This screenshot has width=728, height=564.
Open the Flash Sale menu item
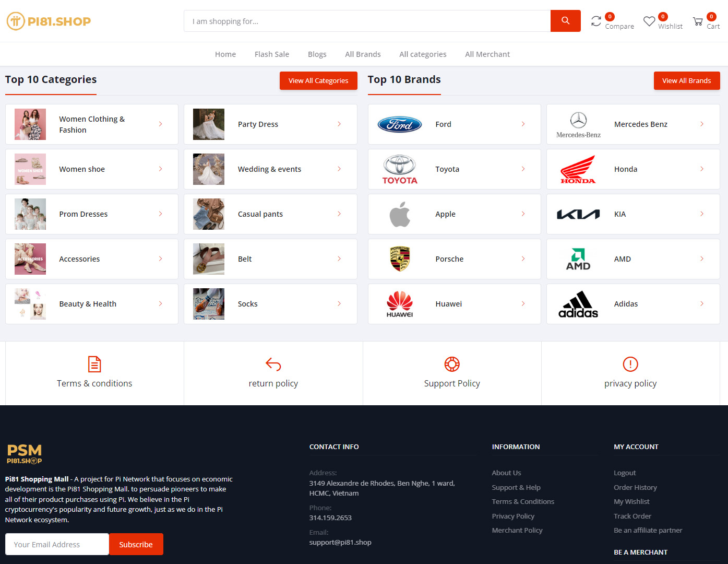click(x=272, y=54)
